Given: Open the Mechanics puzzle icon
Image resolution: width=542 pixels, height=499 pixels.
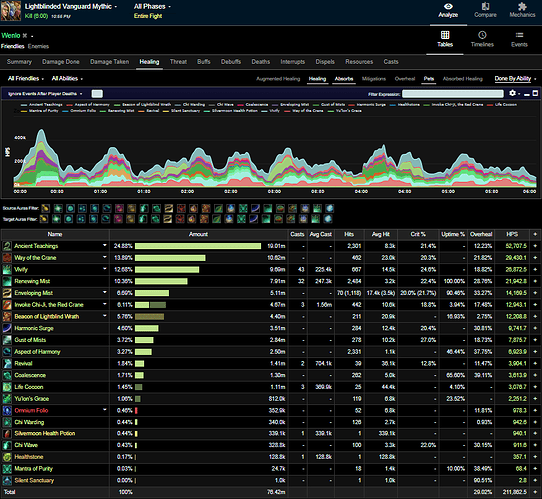Looking at the screenshot, I should click(x=522, y=7).
